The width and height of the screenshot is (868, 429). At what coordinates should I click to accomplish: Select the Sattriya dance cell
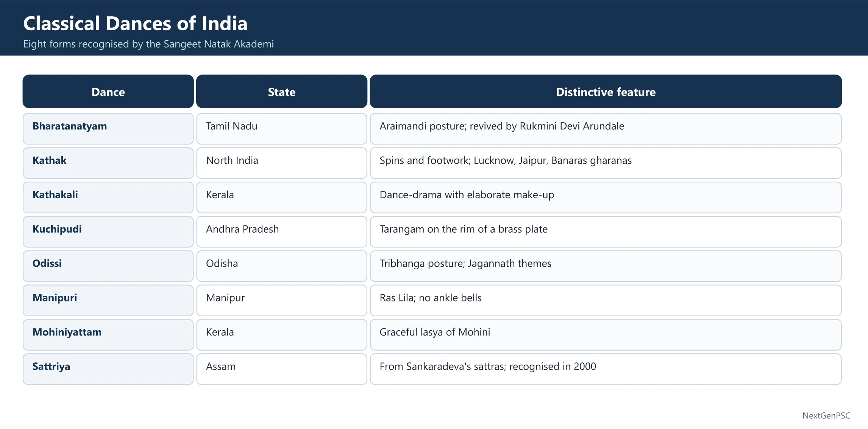click(x=108, y=369)
